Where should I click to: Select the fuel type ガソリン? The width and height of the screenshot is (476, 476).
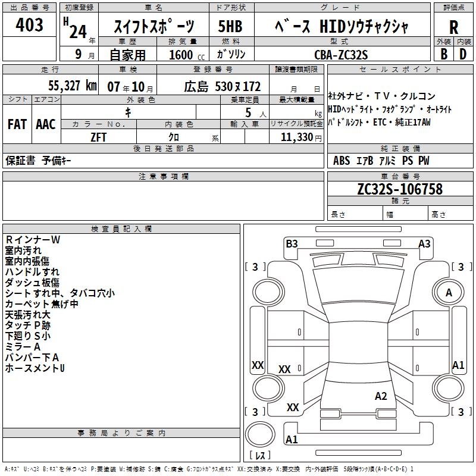click(x=231, y=54)
